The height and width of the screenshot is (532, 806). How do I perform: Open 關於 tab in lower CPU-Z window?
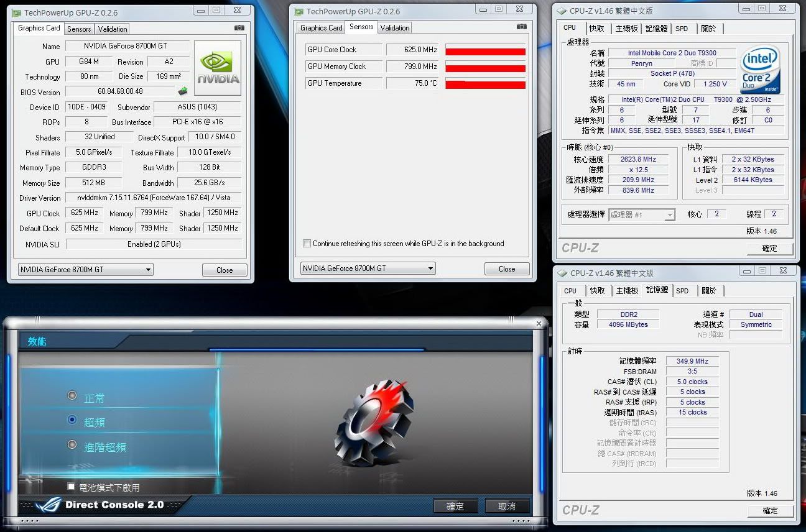709,291
